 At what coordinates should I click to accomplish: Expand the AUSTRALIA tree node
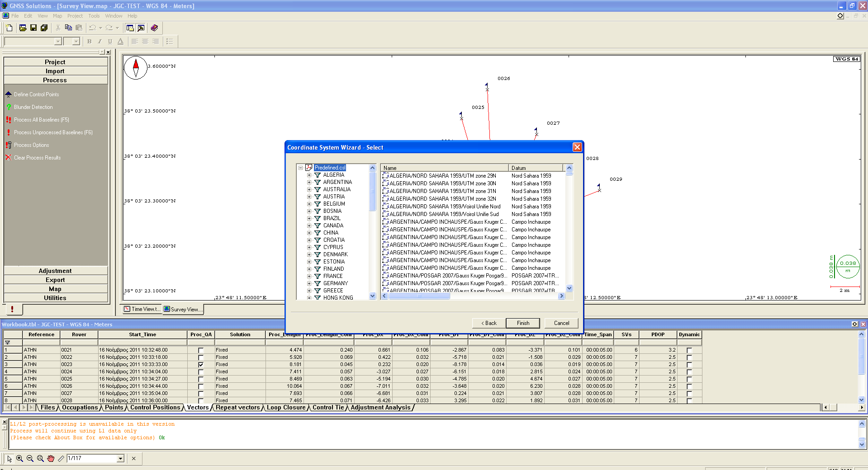(x=309, y=189)
